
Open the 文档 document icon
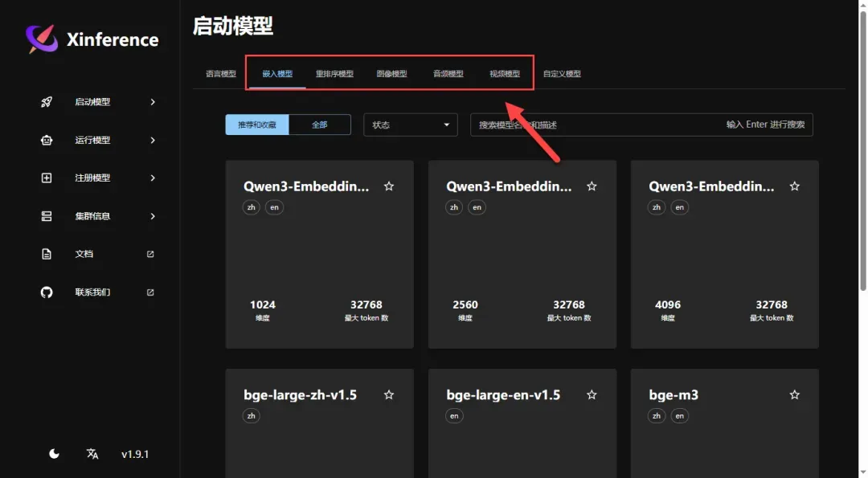click(47, 254)
